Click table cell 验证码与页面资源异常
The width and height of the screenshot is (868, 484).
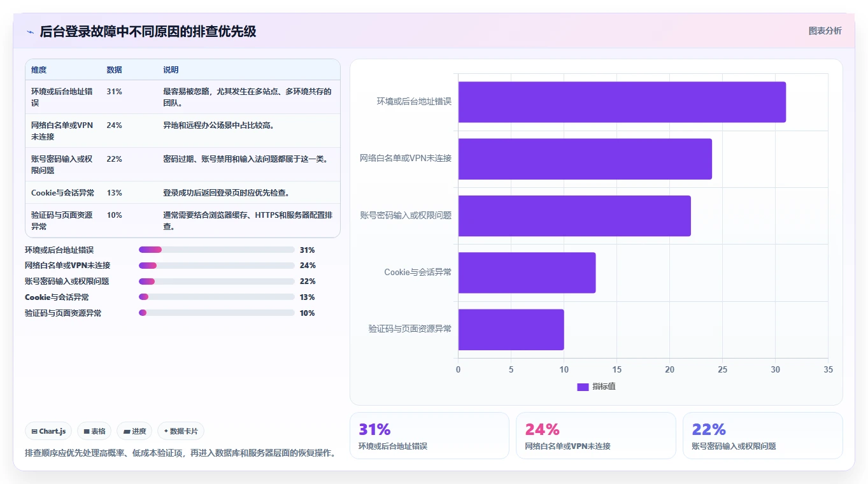(62, 220)
